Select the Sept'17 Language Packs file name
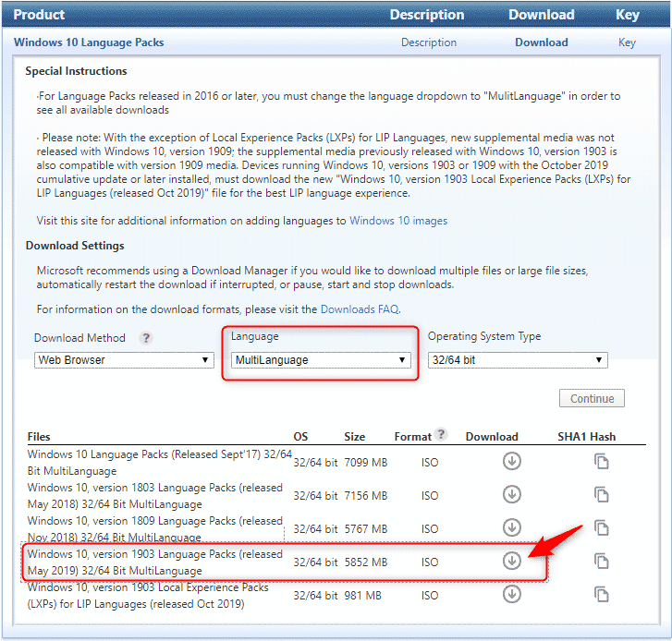Image resolution: width=672 pixels, height=641 pixels. (159, 463)
